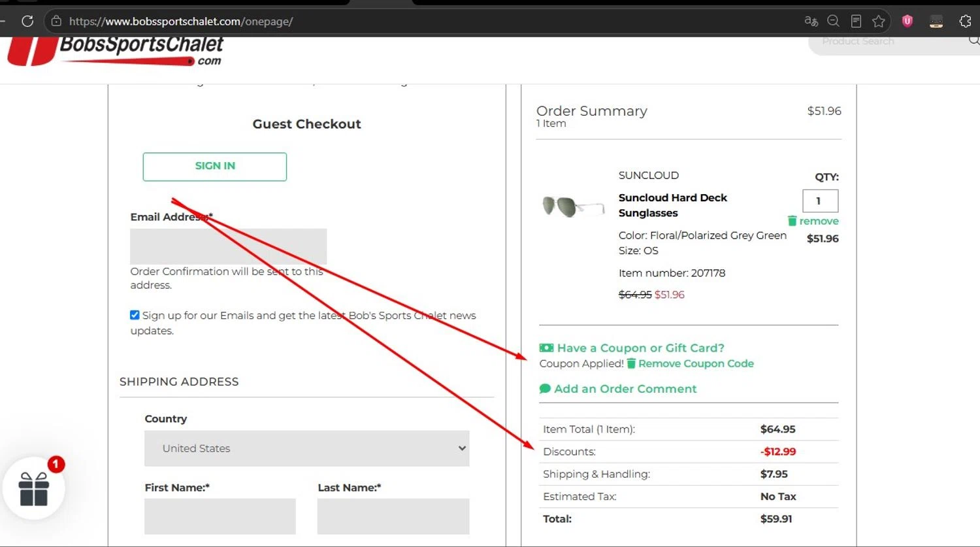This screenshot has height=547, width=980.
Task: Bookmark this page with the star icon
Action: pyautogui.click(x=879, y=21)
